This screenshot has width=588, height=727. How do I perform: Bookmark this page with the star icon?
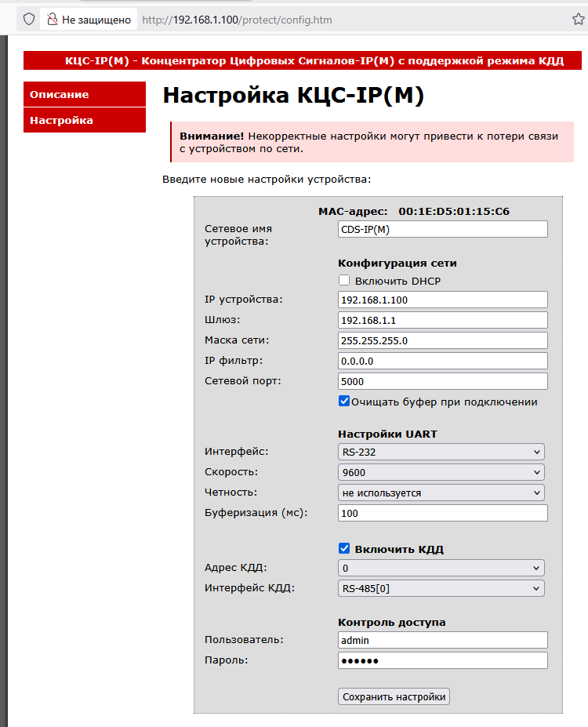pyautogui.click(x=579, y=20)
